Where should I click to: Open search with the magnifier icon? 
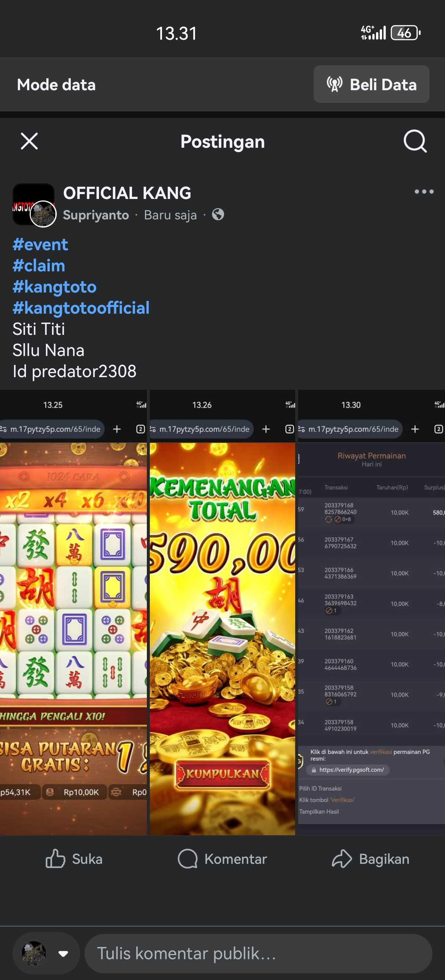tap(415, 141)
